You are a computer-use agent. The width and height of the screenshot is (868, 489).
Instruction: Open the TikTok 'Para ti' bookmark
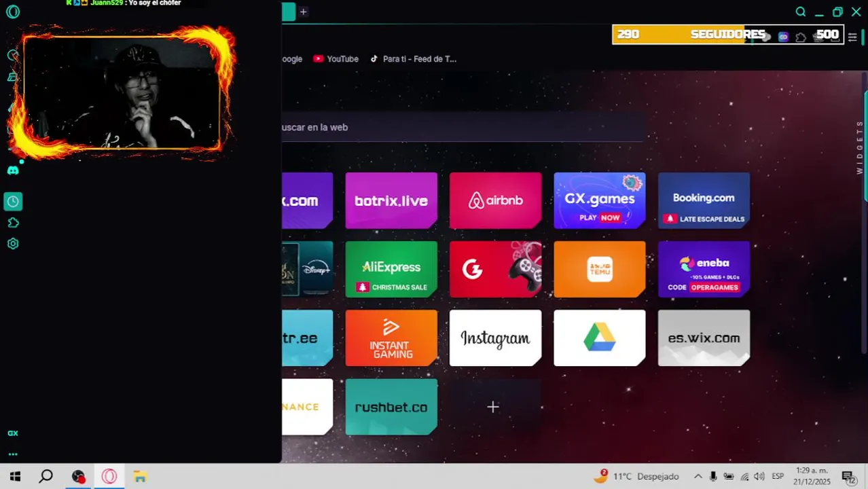click(x=413, y=59)
